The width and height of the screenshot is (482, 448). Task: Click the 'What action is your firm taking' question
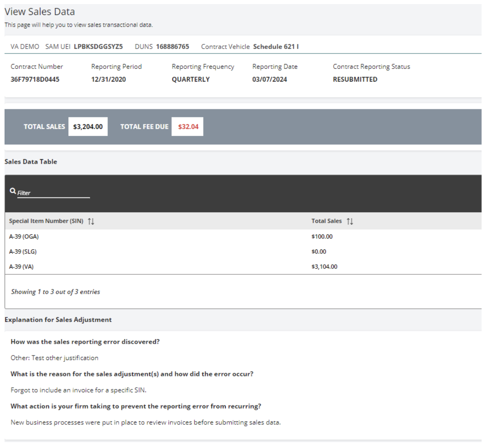coord(136,406)
